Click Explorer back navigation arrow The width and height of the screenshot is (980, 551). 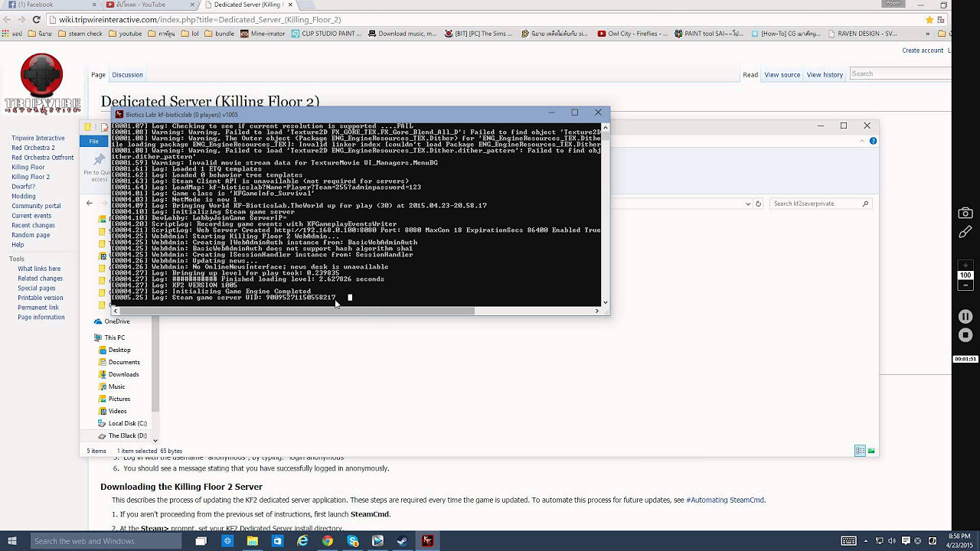[89, 204]
